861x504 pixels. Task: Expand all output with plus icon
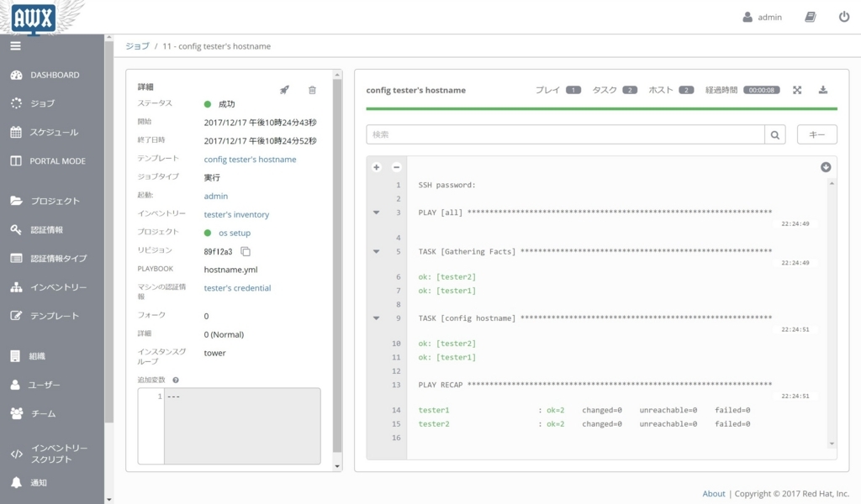[x=376, y=167]
